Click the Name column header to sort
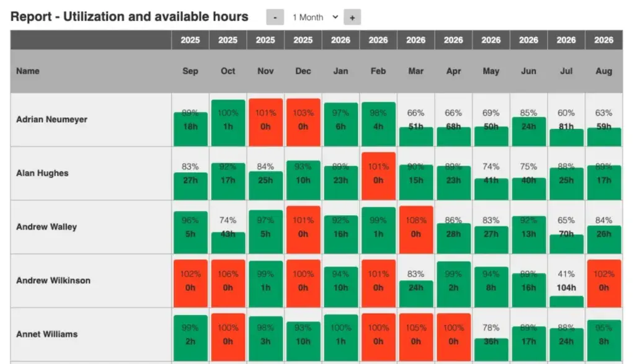 click(27, 71)
